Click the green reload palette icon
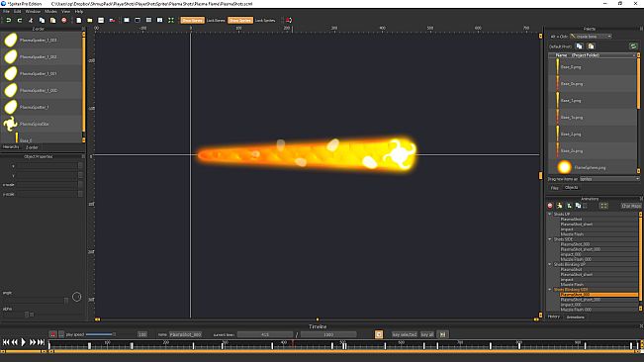Image resolution: width=644 pixels, height=362 pixels. [633, 46]
